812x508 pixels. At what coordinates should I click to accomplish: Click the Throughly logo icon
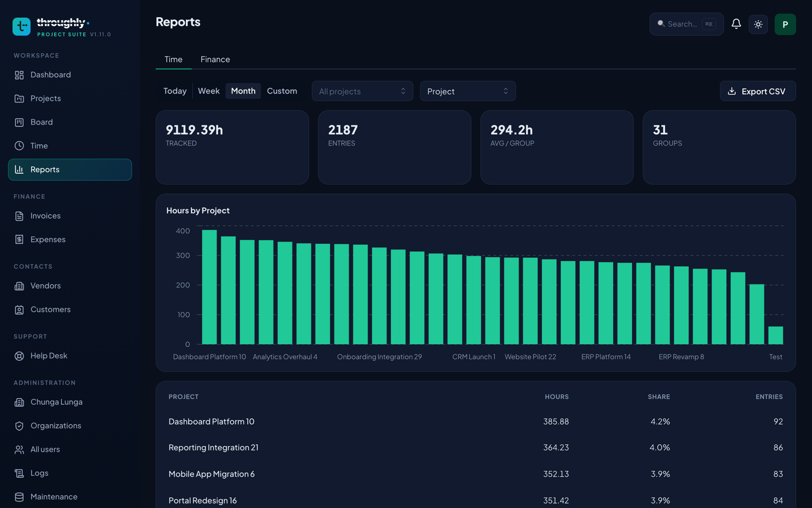pos(21,26)
